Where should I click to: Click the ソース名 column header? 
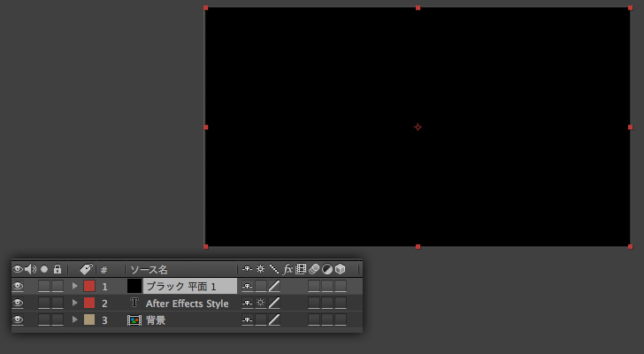[149, 270]
